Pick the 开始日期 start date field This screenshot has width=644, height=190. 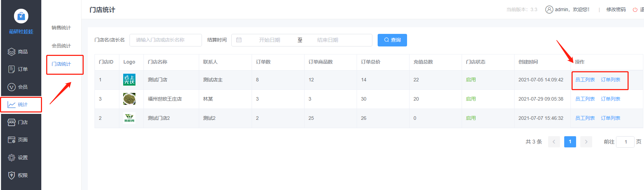coord(269,40)
